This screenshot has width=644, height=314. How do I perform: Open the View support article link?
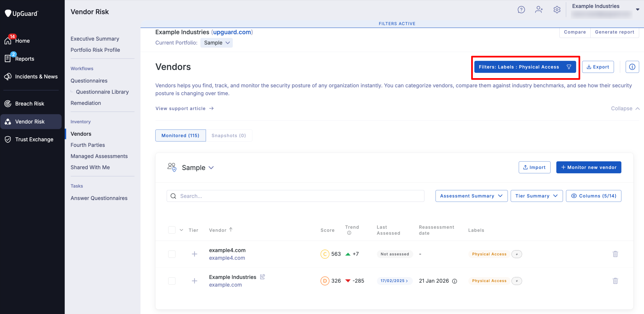coord(185,108)
